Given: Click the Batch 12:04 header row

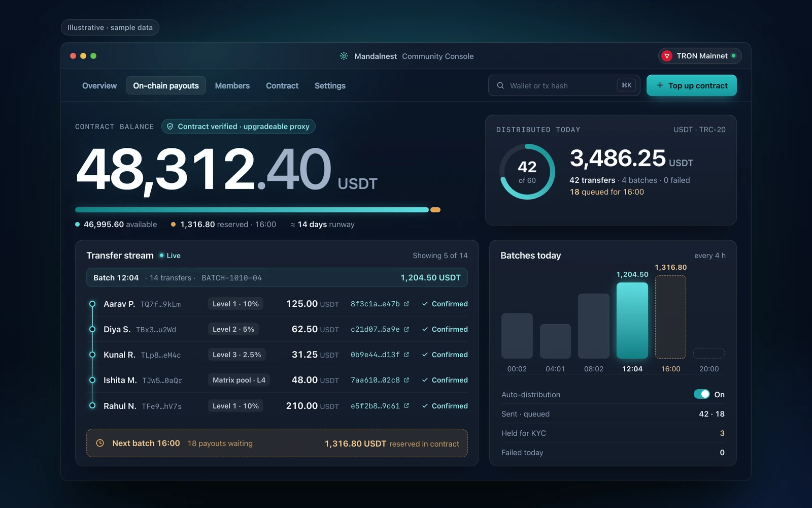Looking at the screenshot, I should (277, 277).
